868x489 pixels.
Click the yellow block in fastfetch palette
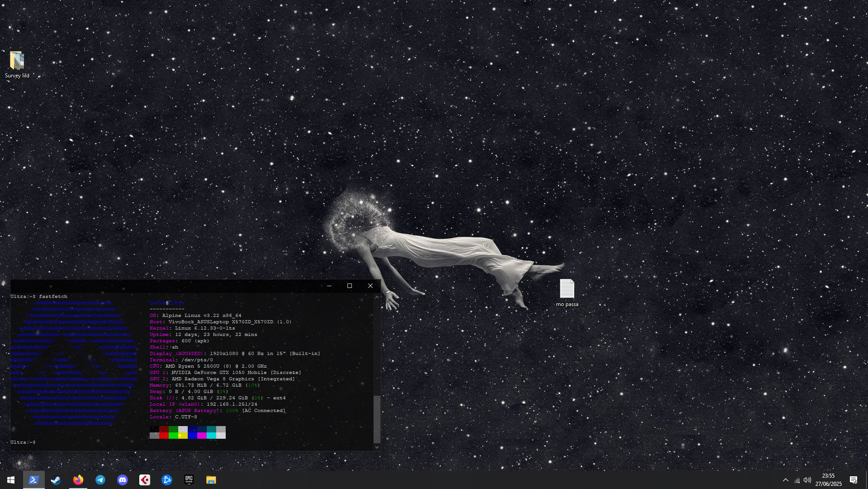click(x=183, y=436)
